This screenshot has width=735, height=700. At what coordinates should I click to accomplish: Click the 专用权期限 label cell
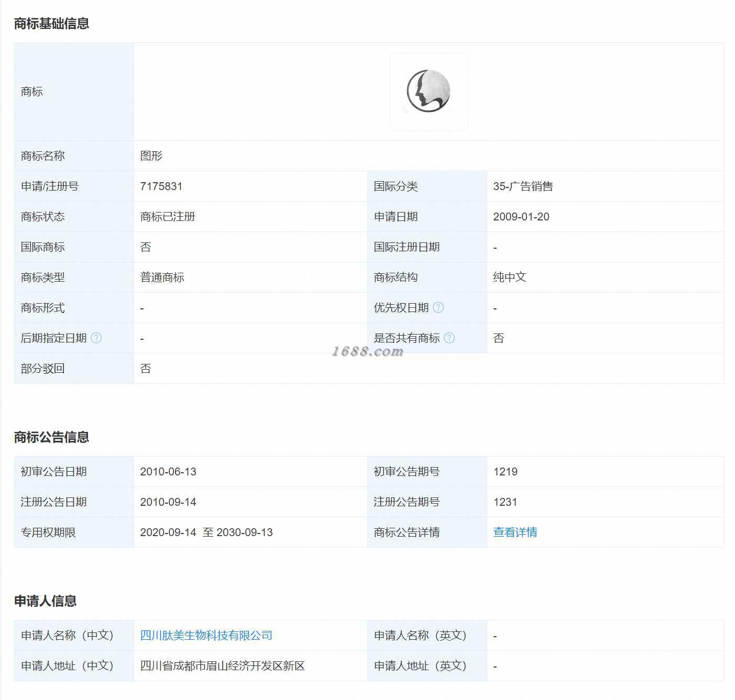point(74,532)
